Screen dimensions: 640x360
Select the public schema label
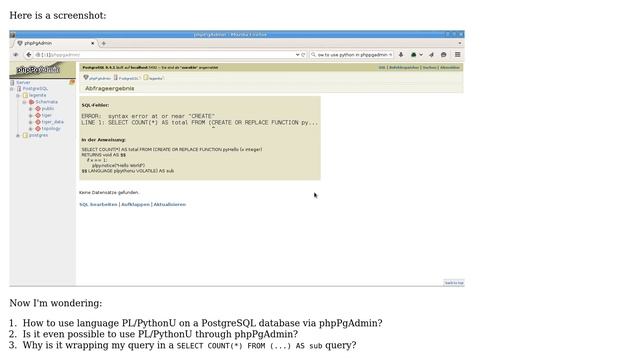48,109
